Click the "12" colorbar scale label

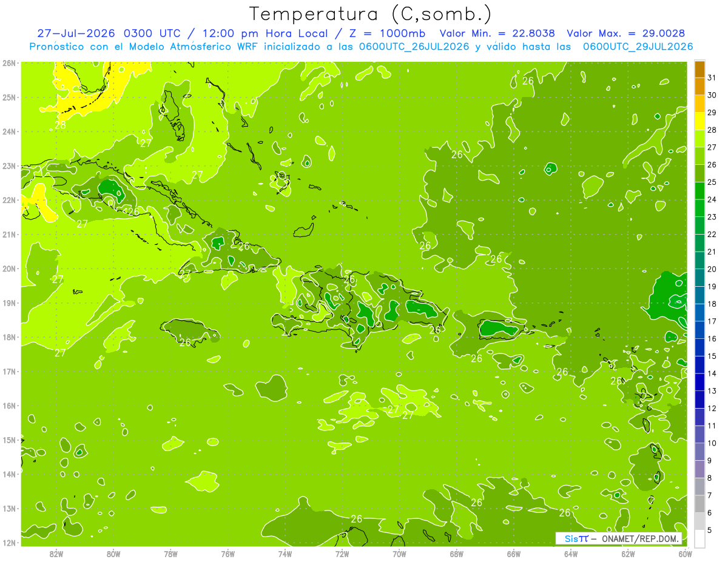tap(712, 408)
